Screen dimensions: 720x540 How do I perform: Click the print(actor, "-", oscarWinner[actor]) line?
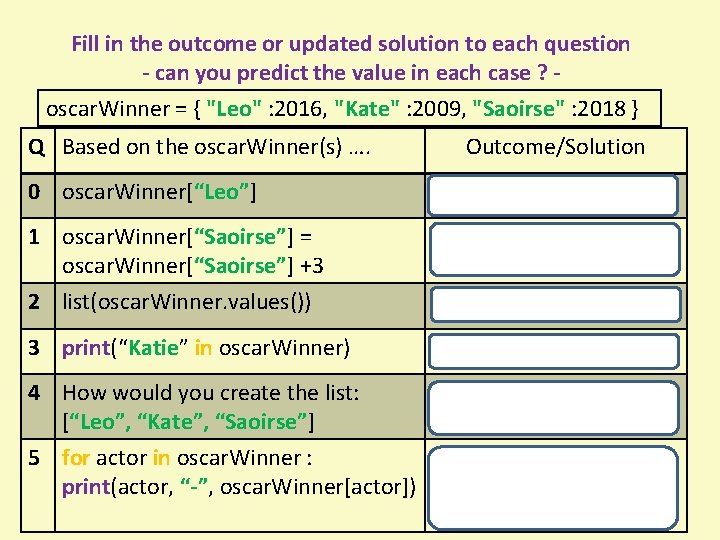click(239, 487)
